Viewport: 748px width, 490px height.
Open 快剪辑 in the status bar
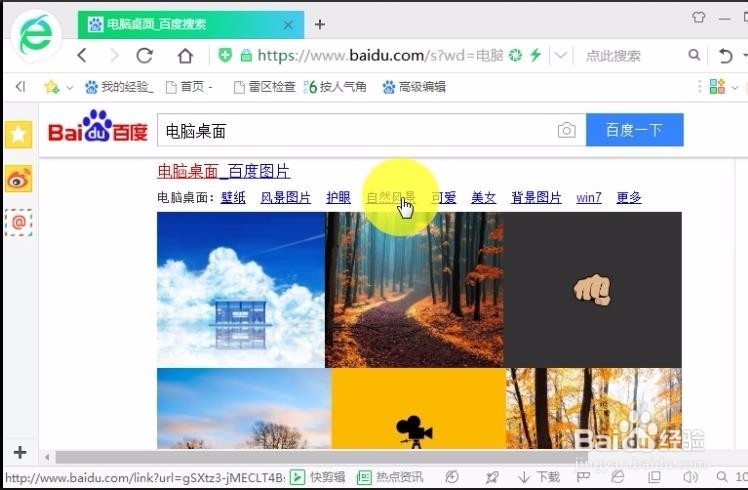point(318,477)
